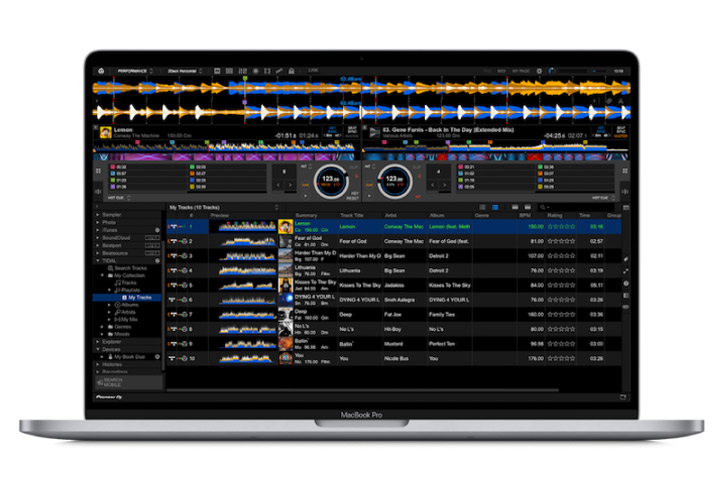Click the Lemon album artwork on deck 1
The image size is (720, 480).
tap(106, 132)
